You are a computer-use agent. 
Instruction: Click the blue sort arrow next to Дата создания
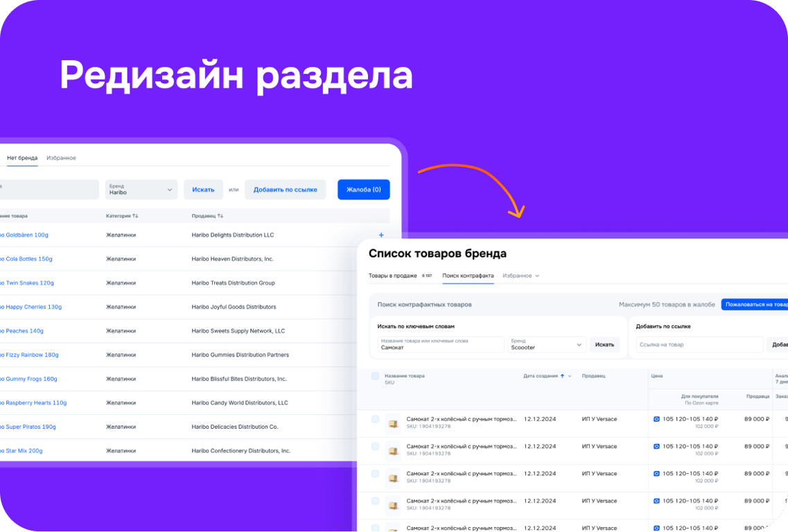562,375
